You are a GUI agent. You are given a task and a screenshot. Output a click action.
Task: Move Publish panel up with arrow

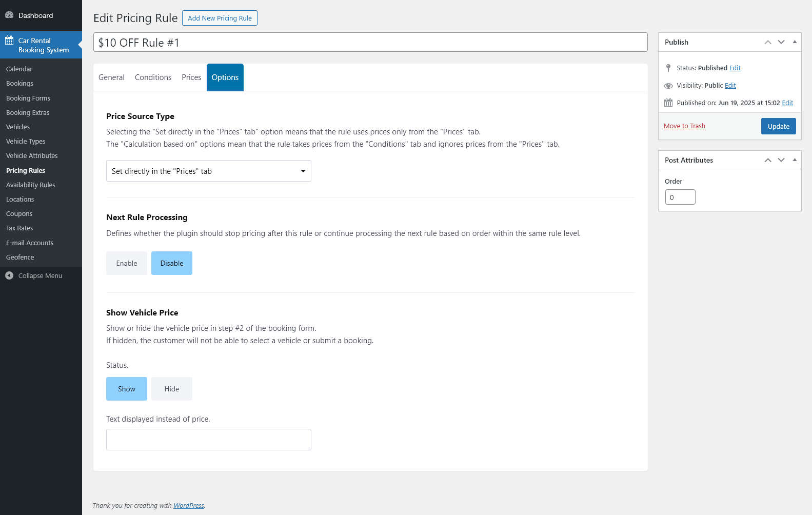768,42
